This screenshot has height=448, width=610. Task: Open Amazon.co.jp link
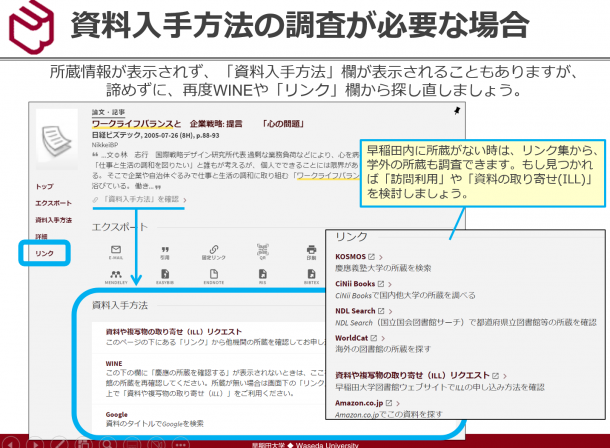(x=359, y=403)
